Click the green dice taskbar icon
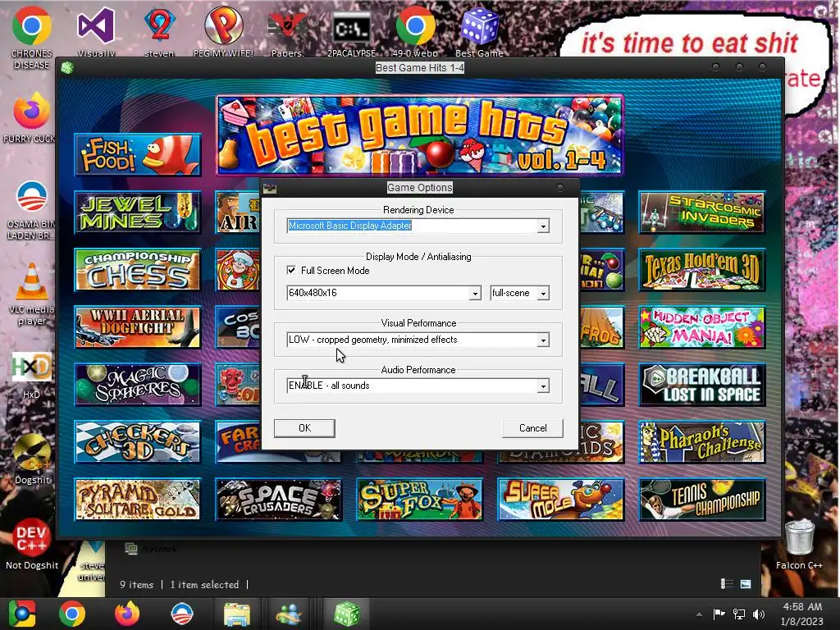The height and width of the screenshot is (630, 840). pyautogui.click(x=347, y=614)
